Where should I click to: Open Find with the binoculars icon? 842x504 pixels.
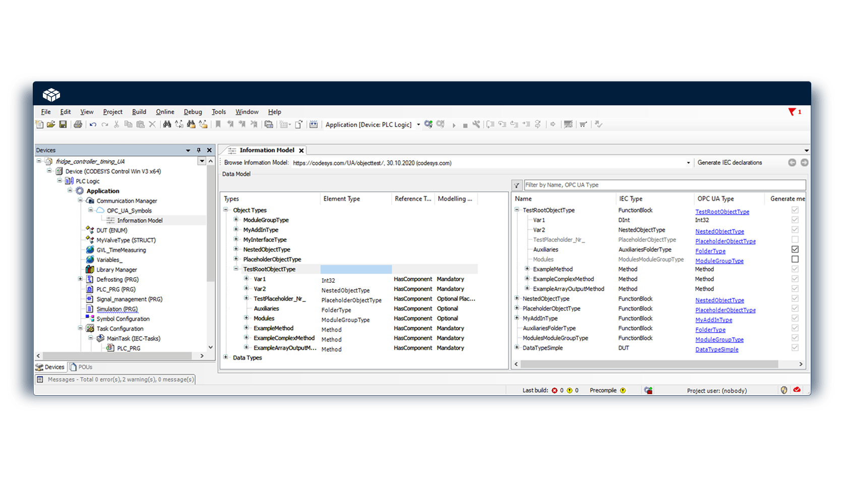click(167, 124)
